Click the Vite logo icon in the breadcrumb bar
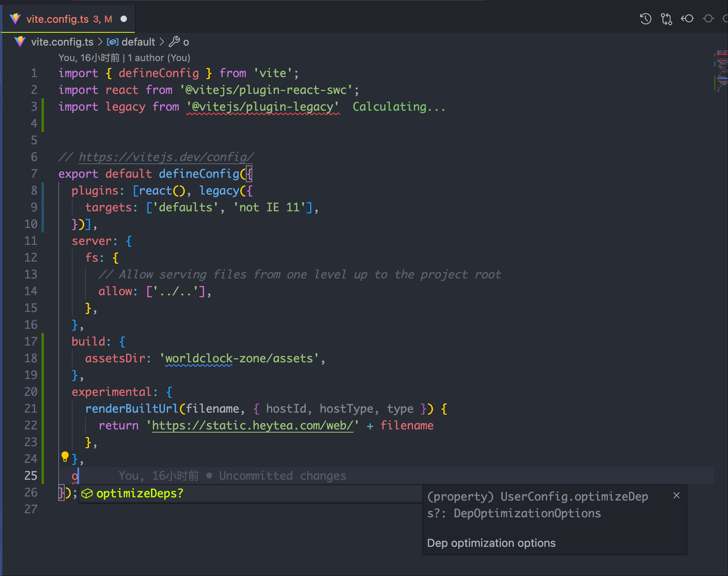The image size is (728, 576). pos(20,42)
